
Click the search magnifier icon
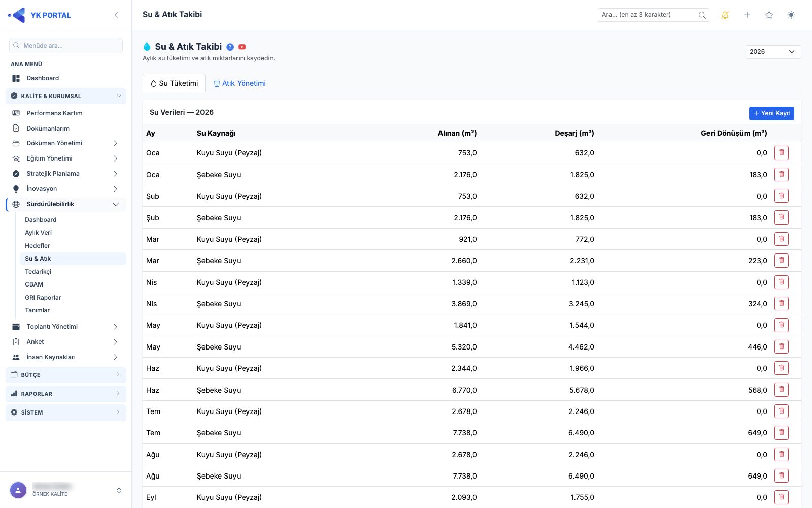702,15
